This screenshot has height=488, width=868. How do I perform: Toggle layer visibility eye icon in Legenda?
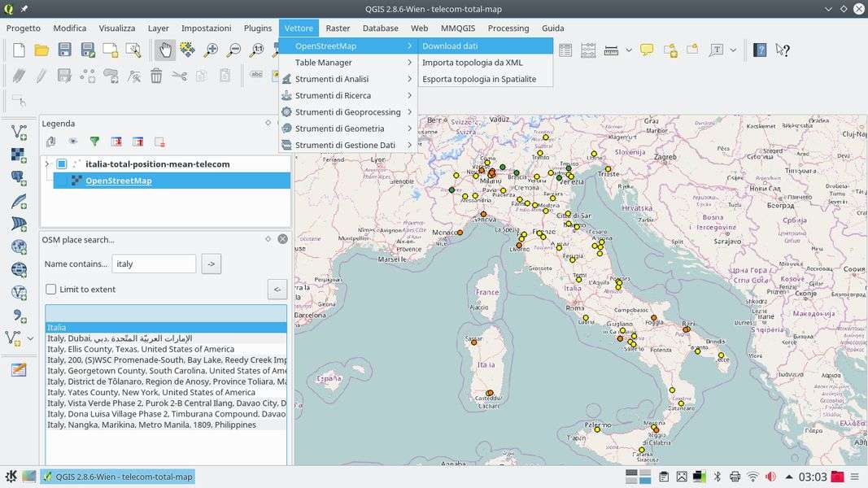(x=72, y=142)
